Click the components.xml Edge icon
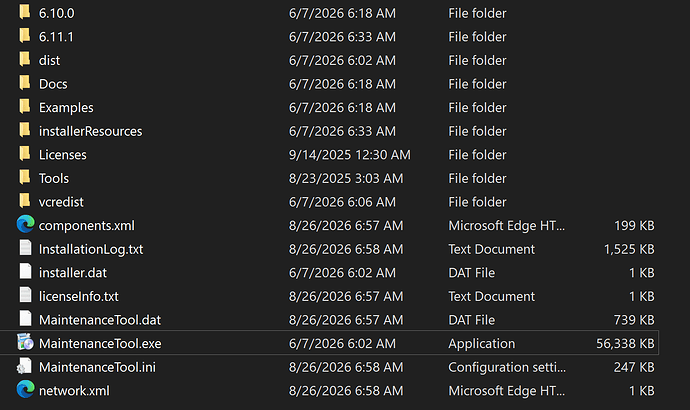This screenshot has width=690, height=410. 26,224
